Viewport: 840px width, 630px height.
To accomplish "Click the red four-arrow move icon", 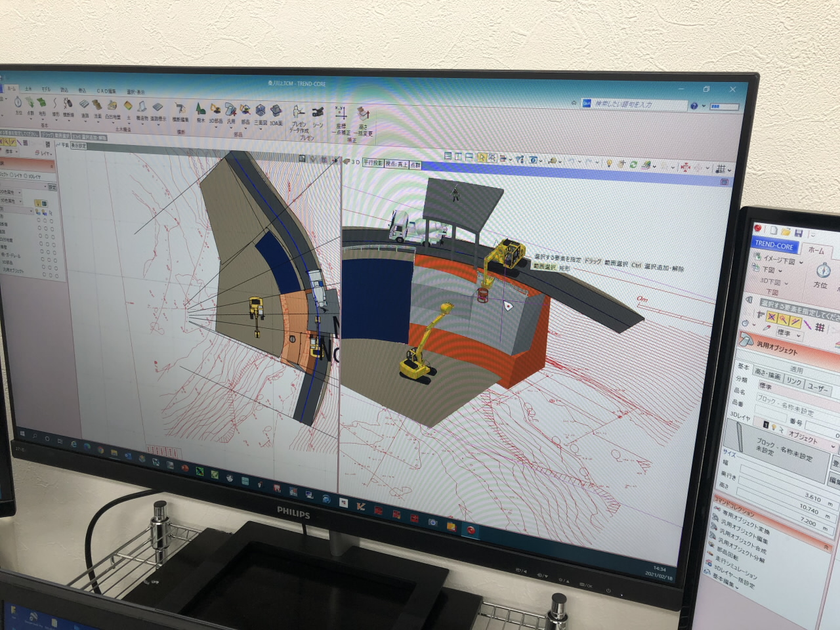I will click(685, 167).
